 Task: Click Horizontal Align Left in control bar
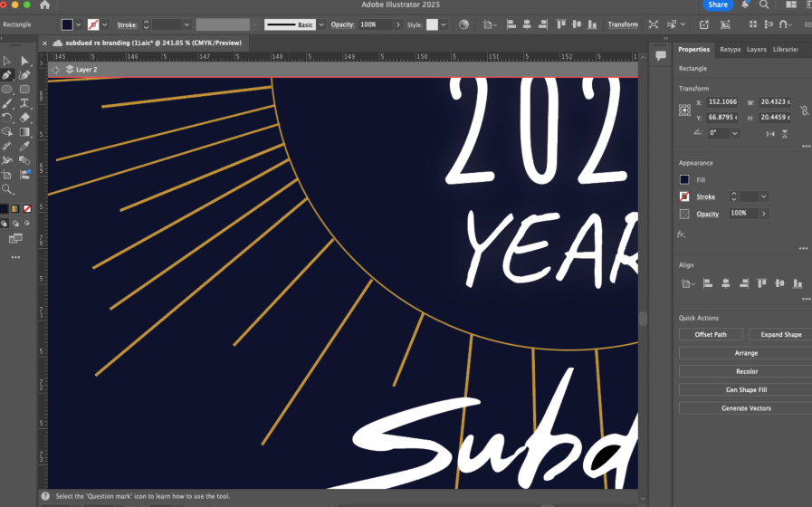[x=511, y=24]
